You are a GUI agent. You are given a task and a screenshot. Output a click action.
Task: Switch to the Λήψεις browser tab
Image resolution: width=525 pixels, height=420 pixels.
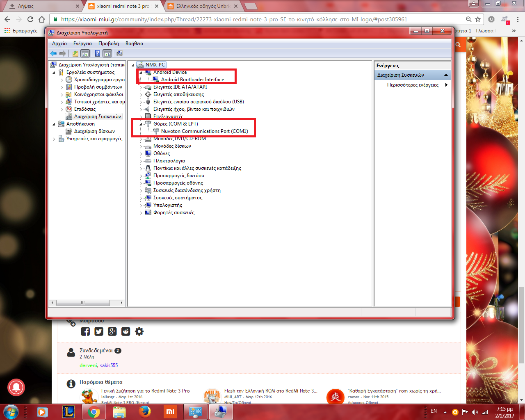(x=44, y=6)
